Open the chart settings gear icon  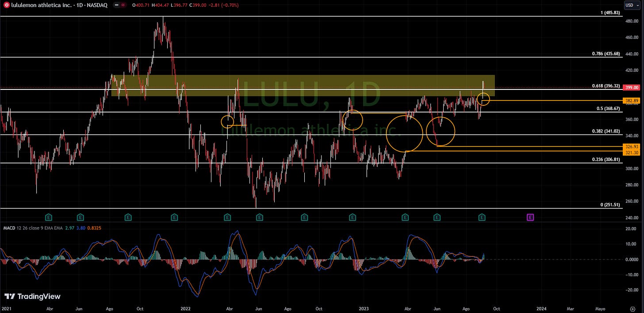[x=632, y=309]
